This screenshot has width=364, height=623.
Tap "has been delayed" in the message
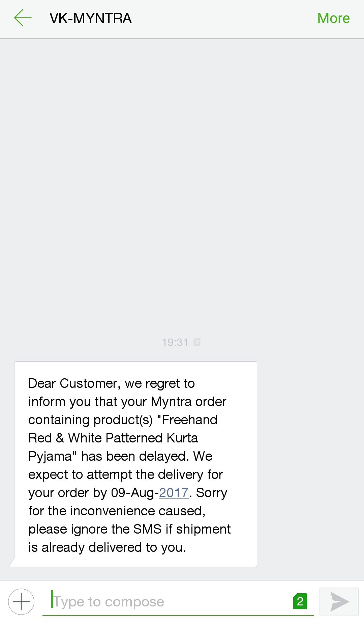pyautogui.click(x=135, y=456)
